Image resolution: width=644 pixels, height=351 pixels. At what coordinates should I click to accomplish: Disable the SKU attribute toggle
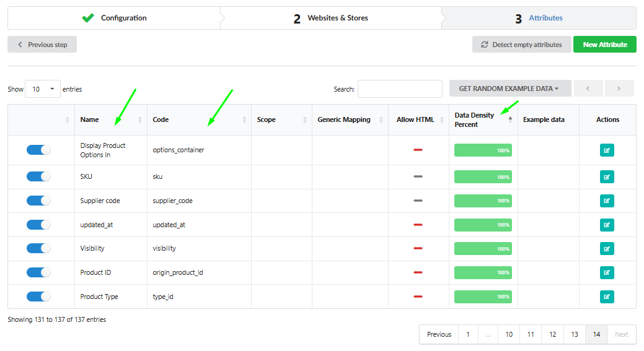point(38,176)
